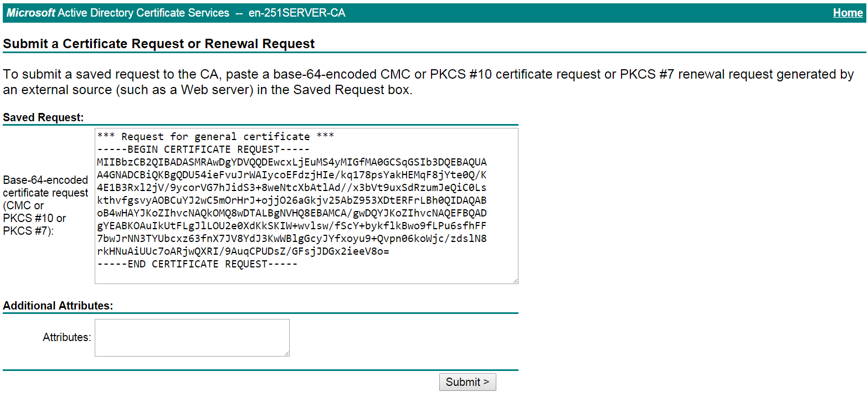Click inside the Base-64-encoded certificate request box

(x=305, y=205)
